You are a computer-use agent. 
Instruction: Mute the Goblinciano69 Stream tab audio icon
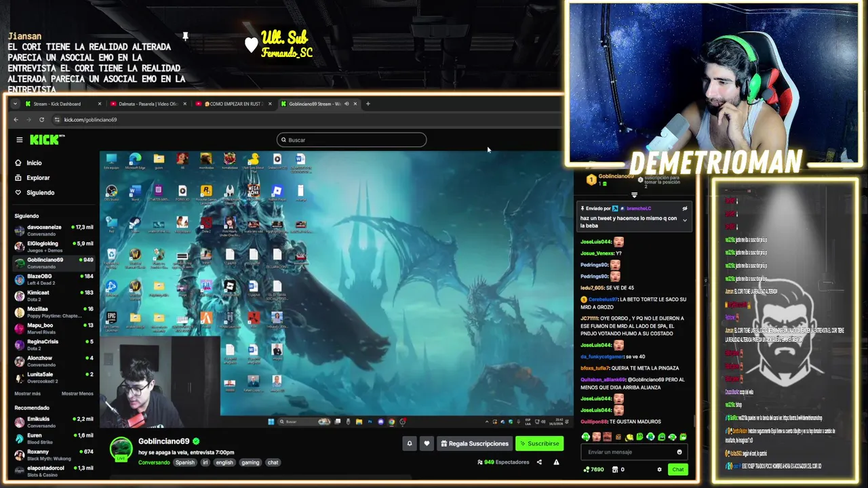[x=347, y=104]
